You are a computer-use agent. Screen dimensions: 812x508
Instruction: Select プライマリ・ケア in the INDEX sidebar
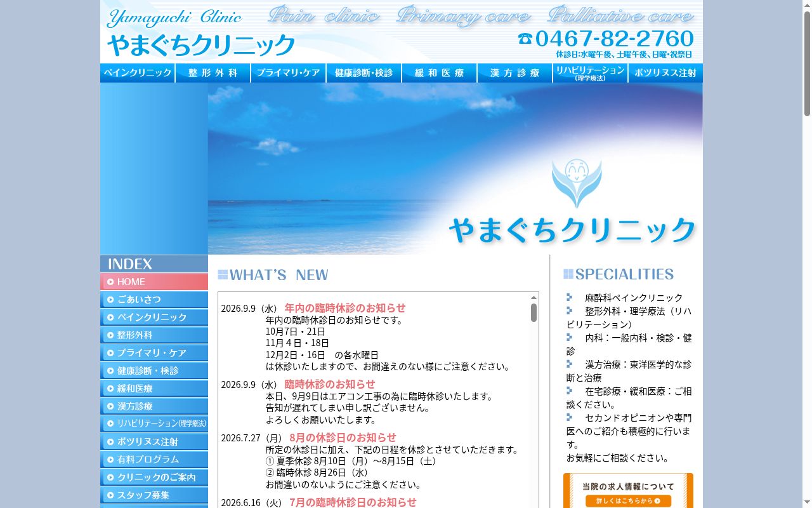point(154,353)
